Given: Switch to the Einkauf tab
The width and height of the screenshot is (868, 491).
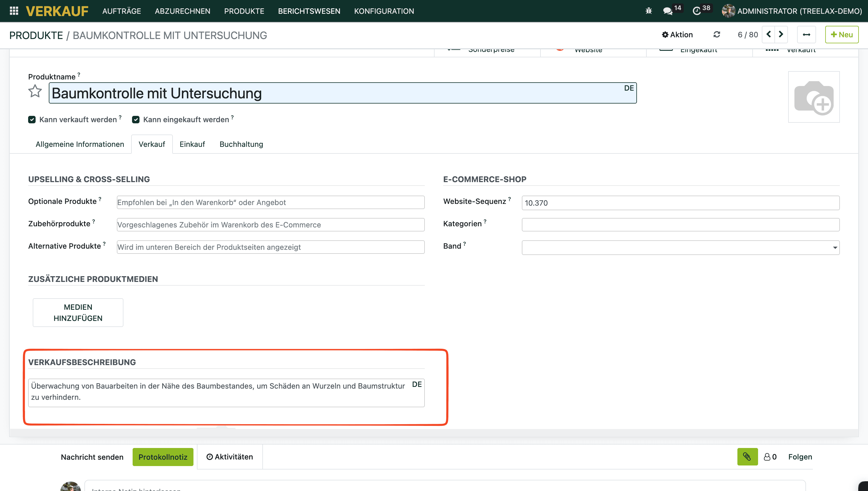Looking at the screenshot, I should point(192,144).
